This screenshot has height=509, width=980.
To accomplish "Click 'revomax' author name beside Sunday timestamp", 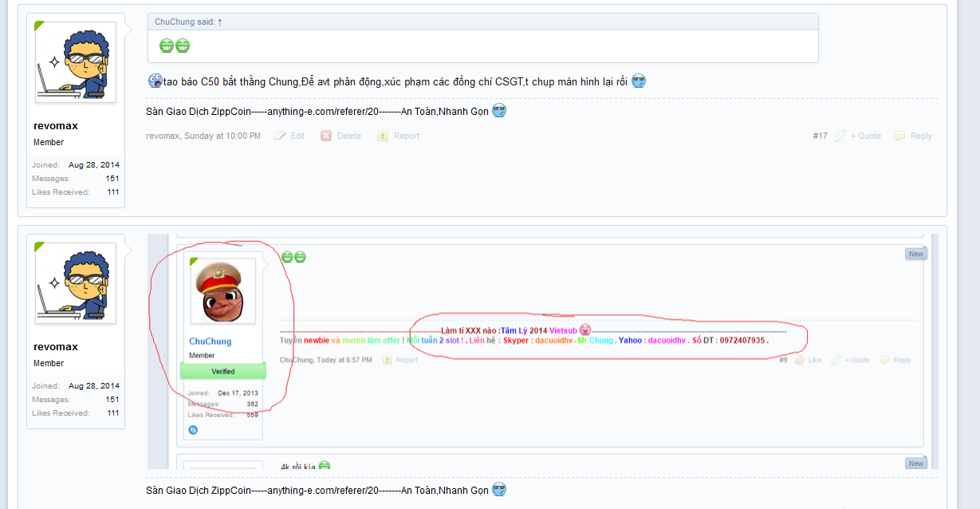I will 163,136.
